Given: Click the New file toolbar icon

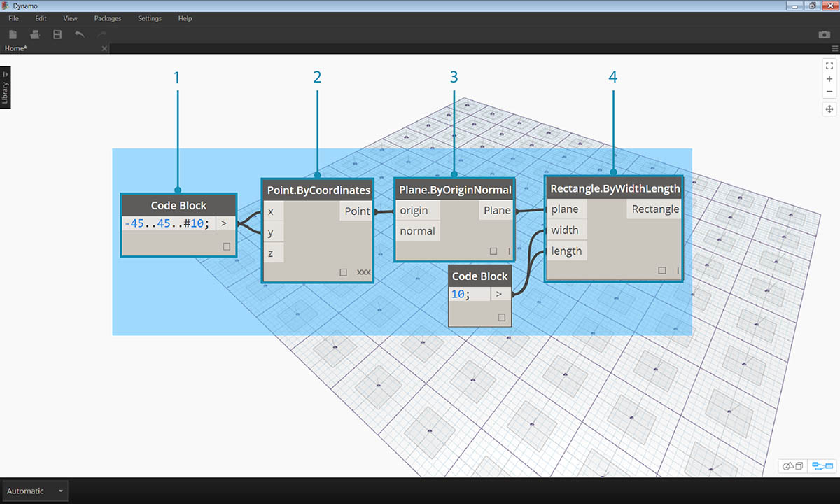Looking at the screenshot, I should [x=13, y=34].
